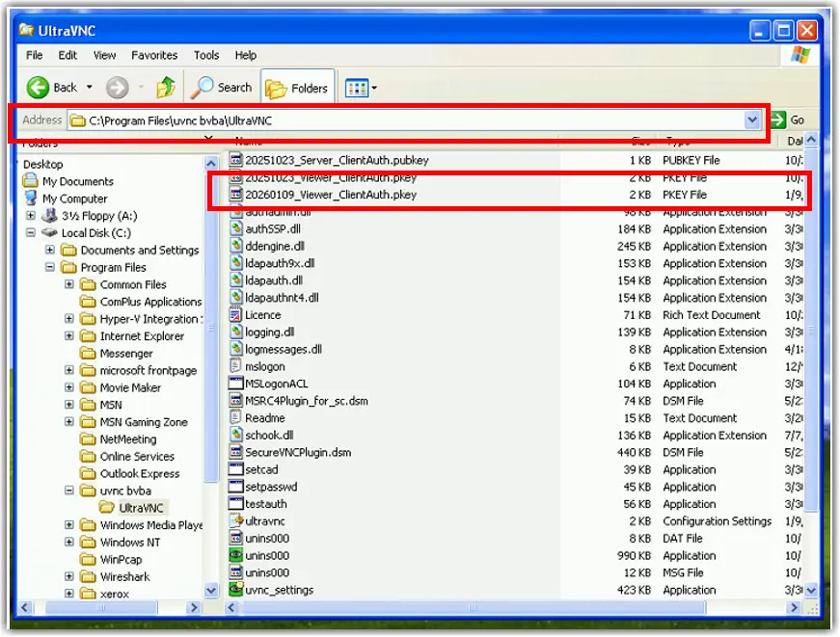Select 20251023_Server_ClientAuth.pubkey file icon

click(x=235, y=160)
